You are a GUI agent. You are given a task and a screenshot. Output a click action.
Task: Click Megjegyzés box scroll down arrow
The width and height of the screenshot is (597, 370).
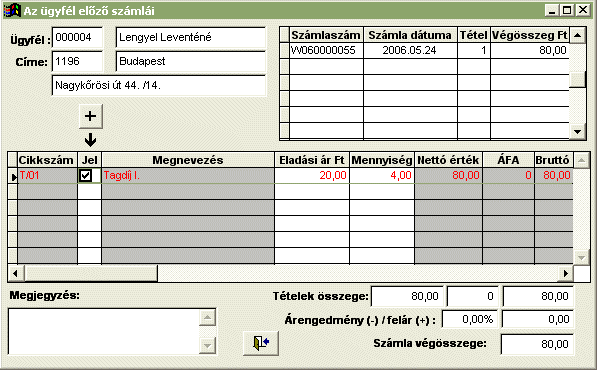(208, 346)
